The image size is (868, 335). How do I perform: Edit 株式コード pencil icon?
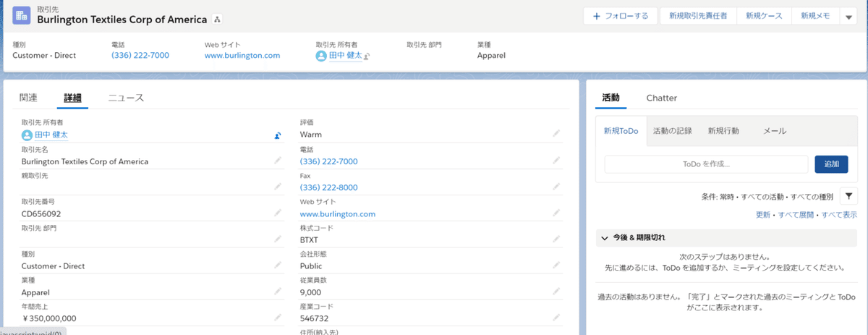[x=556, y=239]
